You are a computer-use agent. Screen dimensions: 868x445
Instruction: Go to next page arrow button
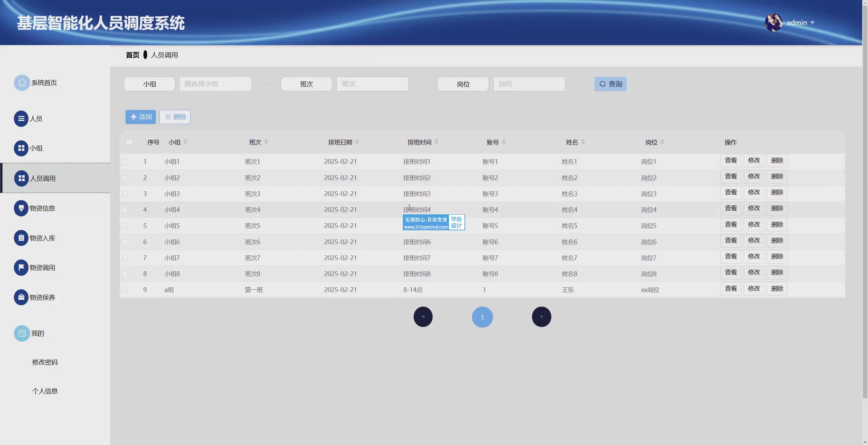(x=541, y=317)
